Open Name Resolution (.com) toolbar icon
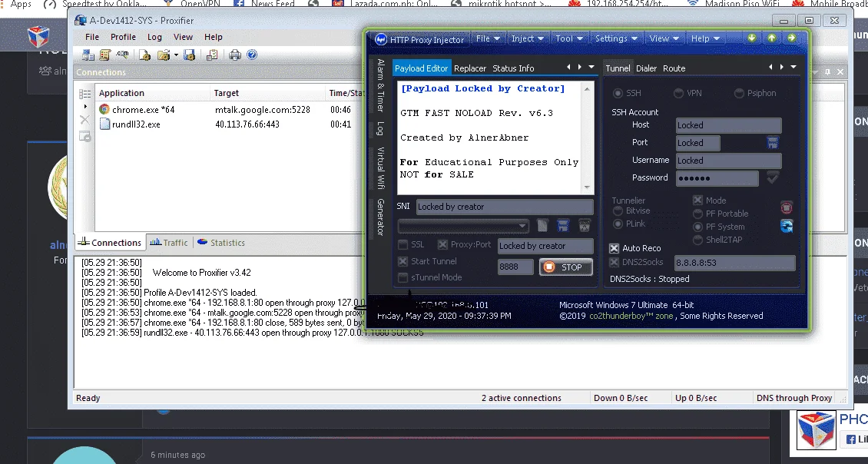868x464 pixels. tap(122, 55)
